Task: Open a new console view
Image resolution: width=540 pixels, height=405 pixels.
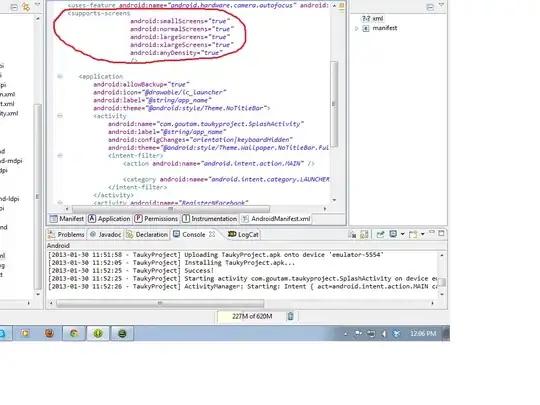Action: [x=413, y=235]
